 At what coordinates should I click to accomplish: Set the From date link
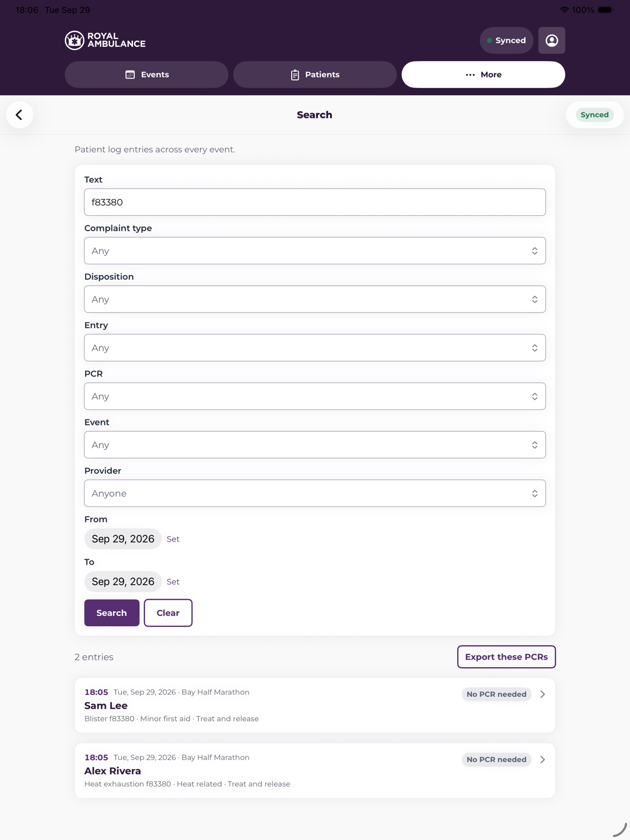tap(173, 539)
